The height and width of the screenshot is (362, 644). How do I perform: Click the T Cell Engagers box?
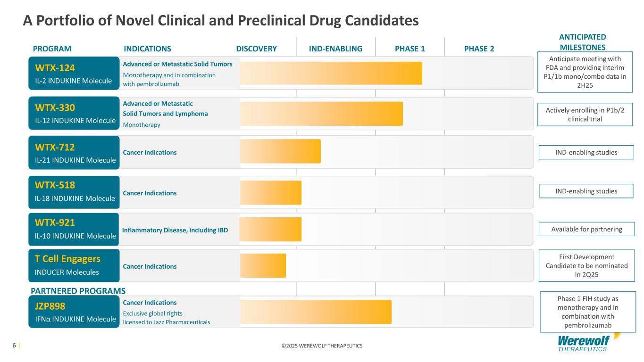coord(74,265)
